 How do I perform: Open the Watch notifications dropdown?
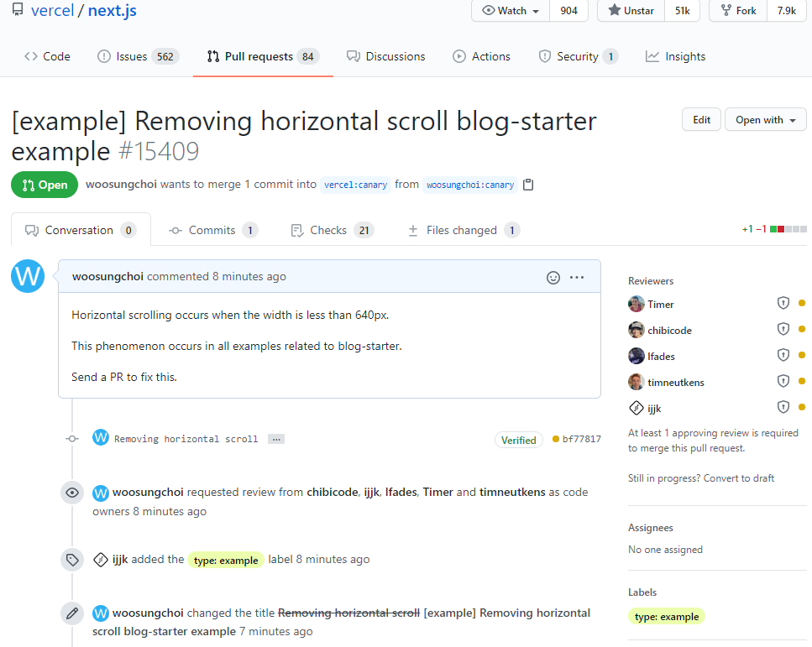coord(511,11)
